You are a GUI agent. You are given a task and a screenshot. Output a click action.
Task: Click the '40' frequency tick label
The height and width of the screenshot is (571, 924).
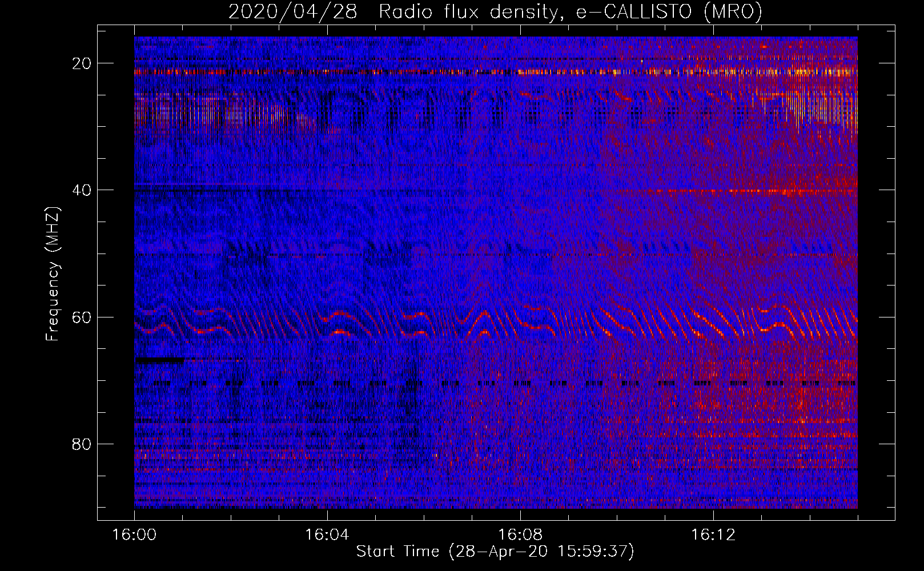point(82,190)
